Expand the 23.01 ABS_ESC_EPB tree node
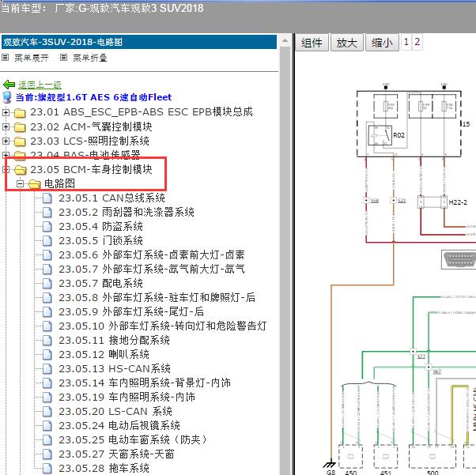This screenshot has width=476, height=475. tap(6, 112)
